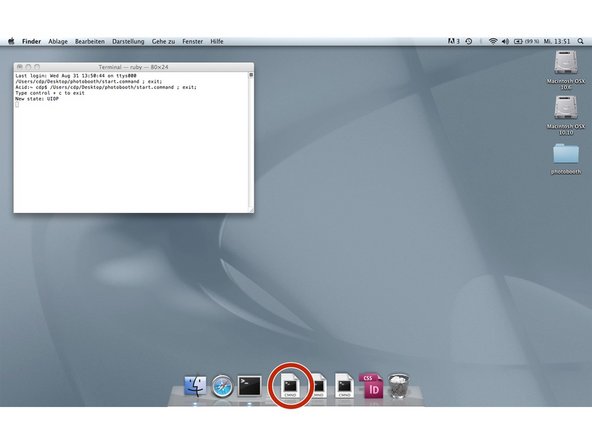This screenshot has width=592, height=444.
Task: Click 'Type control + c to exit' line
Action: tap(50, 93)
